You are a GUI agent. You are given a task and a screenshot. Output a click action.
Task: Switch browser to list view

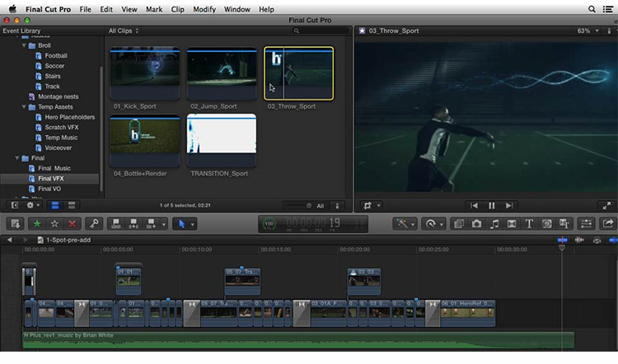click(72, 205)
